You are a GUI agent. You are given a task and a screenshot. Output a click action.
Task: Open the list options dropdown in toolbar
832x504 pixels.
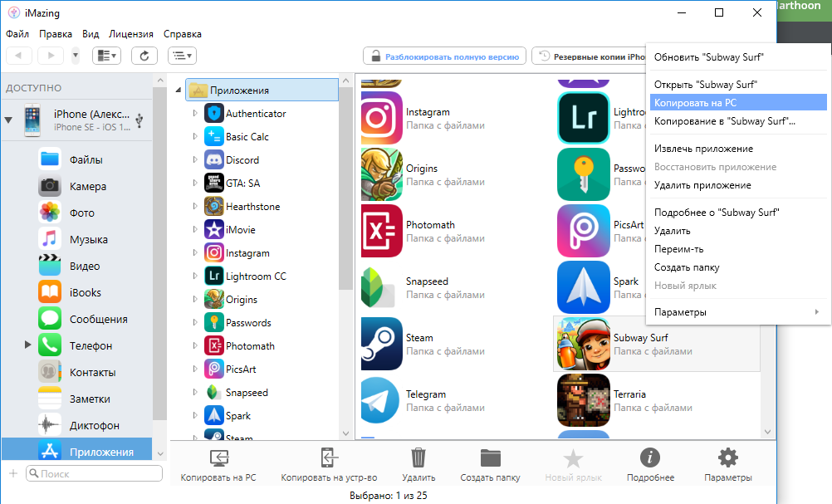183,56
